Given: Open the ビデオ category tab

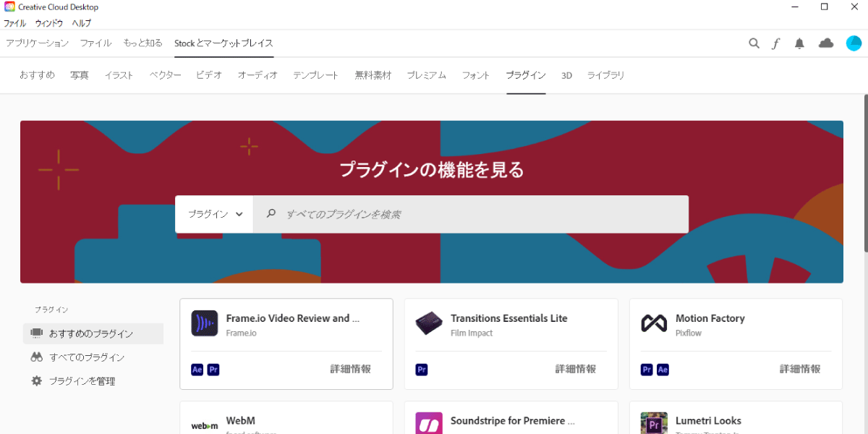Looking at the screenshot, I should tap(208, 75).
